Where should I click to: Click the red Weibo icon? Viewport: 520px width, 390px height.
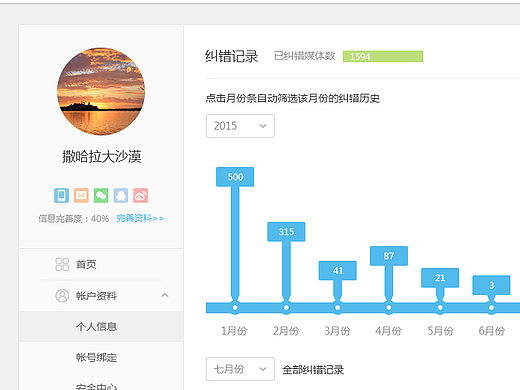click(141, 195)
